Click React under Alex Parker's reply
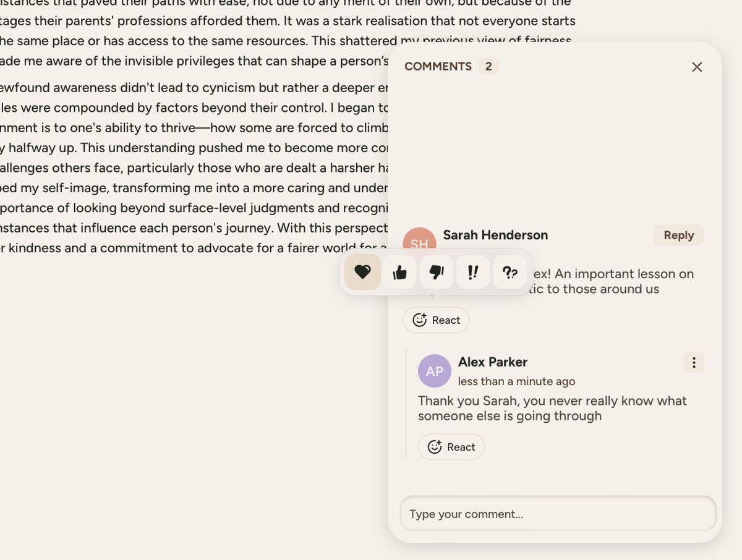Viewport: 742px width, 560px height. tap(451, 447)
